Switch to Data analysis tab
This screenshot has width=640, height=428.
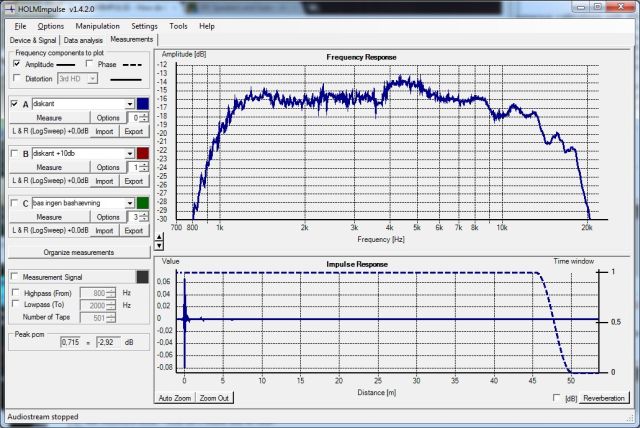click(x=83, y=40)
